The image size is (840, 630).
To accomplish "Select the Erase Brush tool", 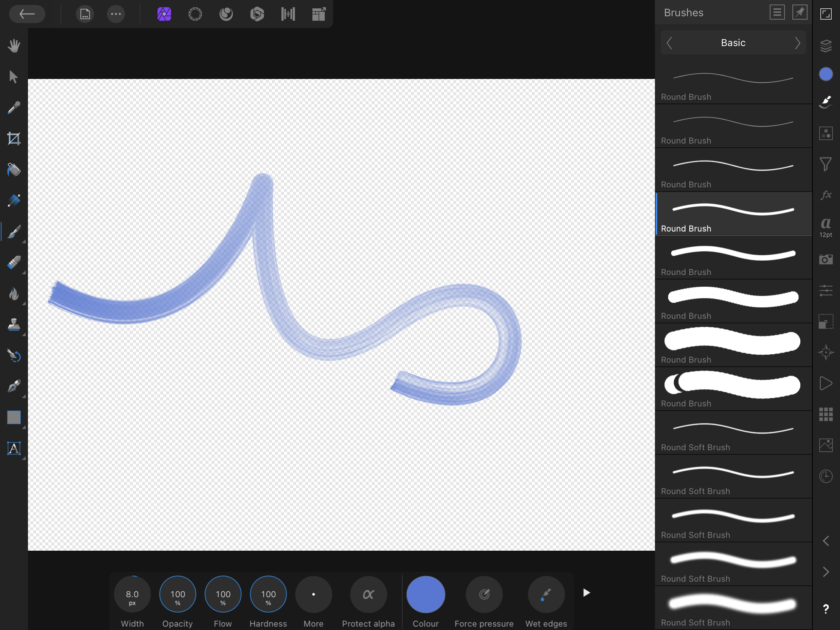I will (14, 263).
